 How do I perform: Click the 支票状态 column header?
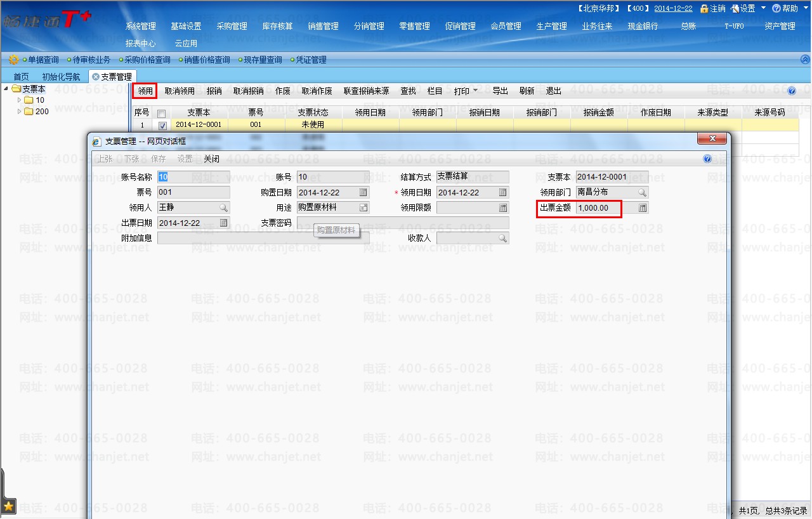pos(313,113)
